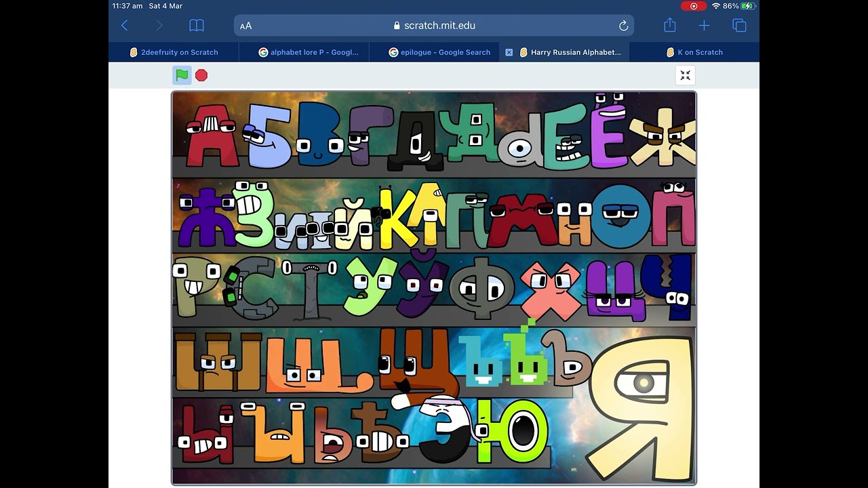Click the lime green Ю character
The height and width of the screenshot is (488, 868).
[x=512, y=430]
